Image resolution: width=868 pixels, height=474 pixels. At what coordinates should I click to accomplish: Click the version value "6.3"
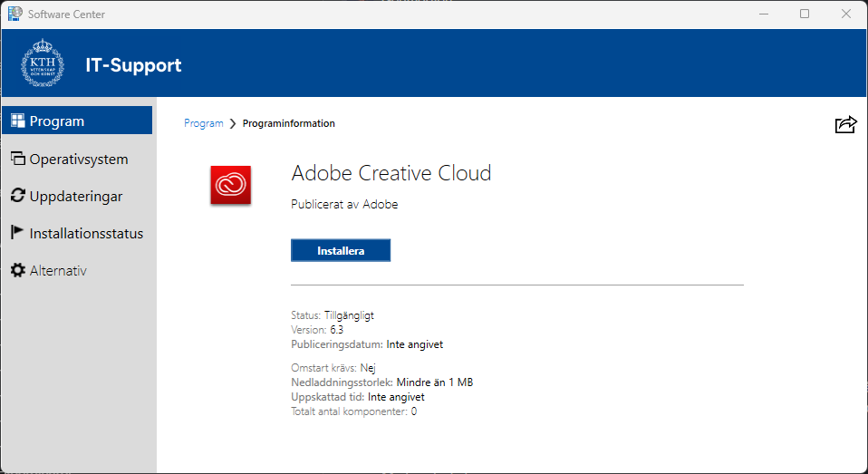point(336,330)
